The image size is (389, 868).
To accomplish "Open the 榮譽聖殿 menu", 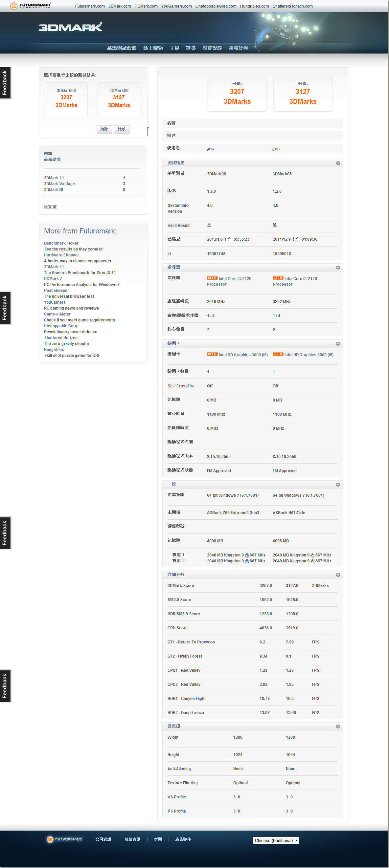I will point(212,48).
